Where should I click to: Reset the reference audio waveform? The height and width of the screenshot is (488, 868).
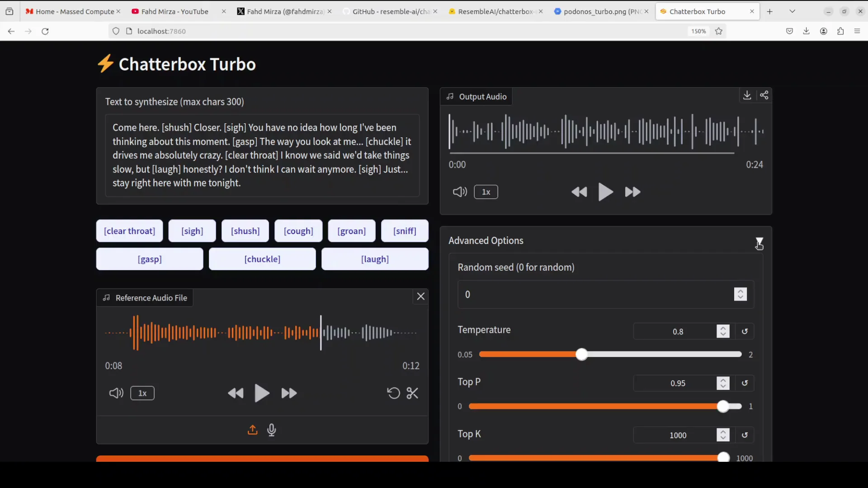[x=393, y=393]
